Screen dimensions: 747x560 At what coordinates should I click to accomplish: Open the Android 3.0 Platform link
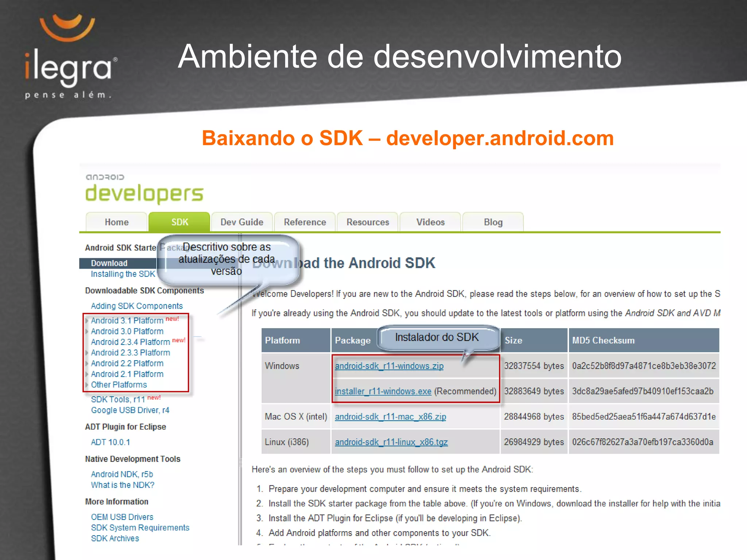[x=127, y=331]
